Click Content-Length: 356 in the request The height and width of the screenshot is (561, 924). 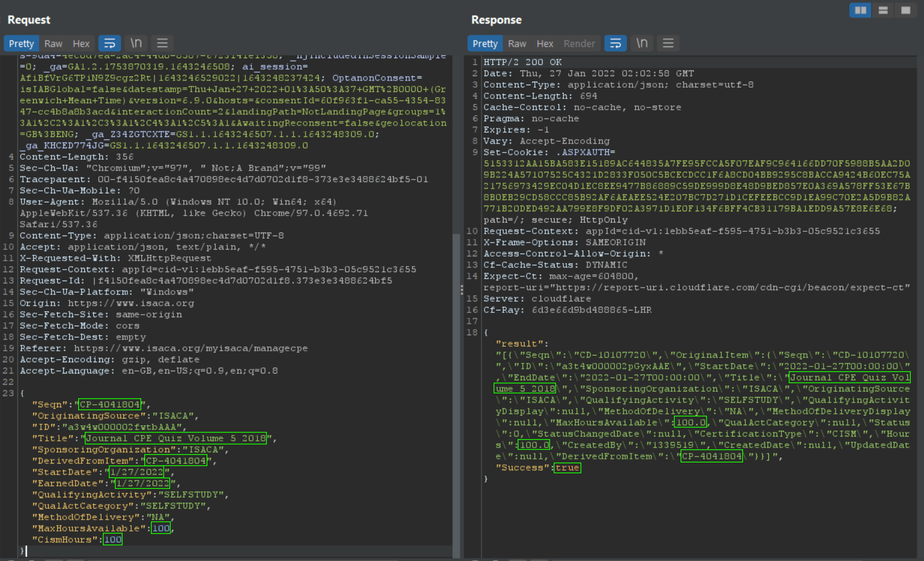[x=77, y=157]
